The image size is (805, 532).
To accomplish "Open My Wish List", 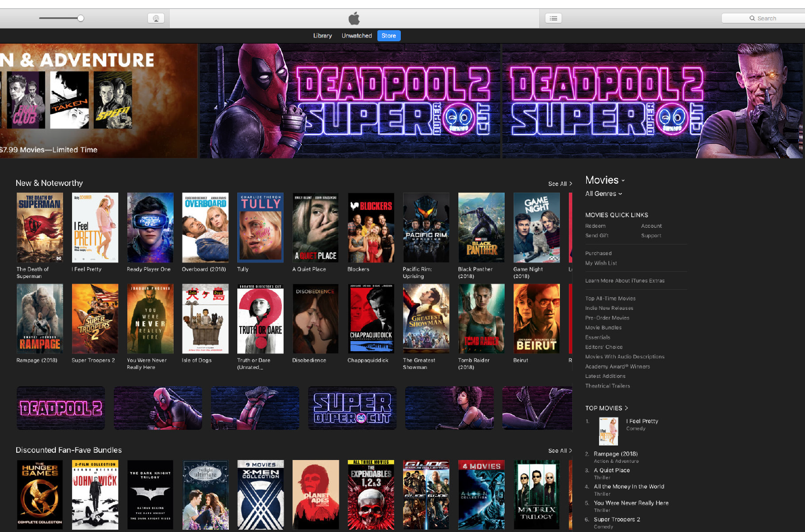I will (x=601, y=263).
